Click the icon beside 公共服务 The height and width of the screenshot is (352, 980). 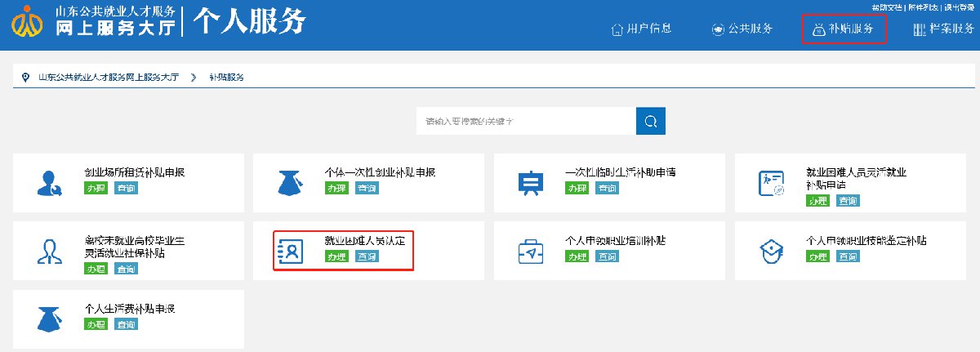click(718, 29)
